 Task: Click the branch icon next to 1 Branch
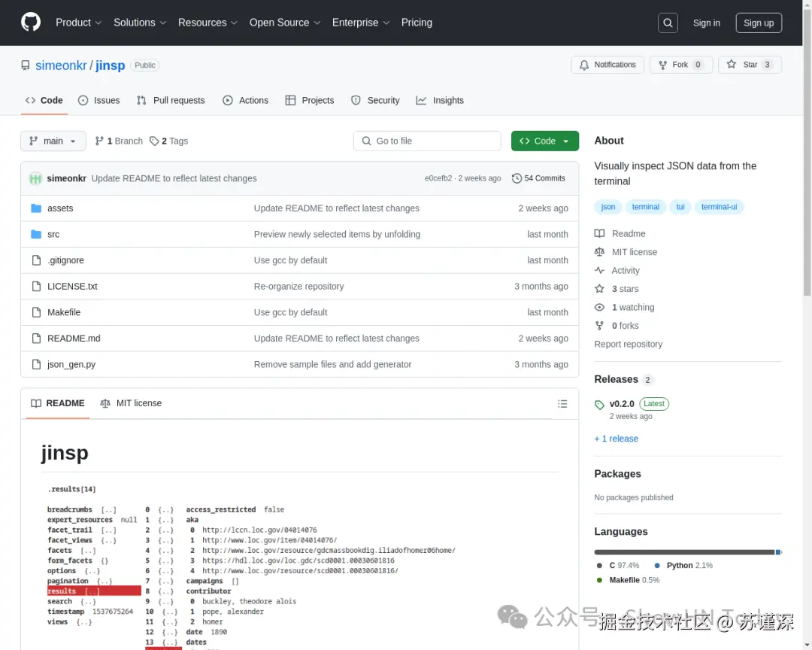(99, 141)
